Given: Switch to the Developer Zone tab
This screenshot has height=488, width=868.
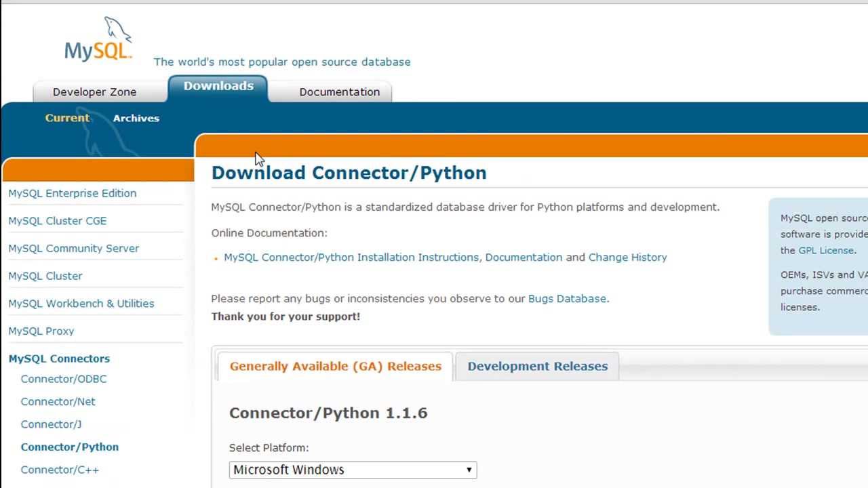Looking at the screenshot, I should point(94,92).
